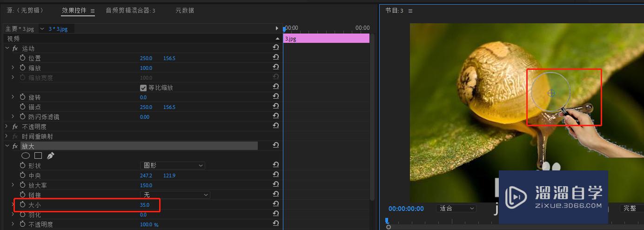Viewport: 644px width, 230px height.
Task: Select the free draw bezier pen mask
Action: click(50, 156)
